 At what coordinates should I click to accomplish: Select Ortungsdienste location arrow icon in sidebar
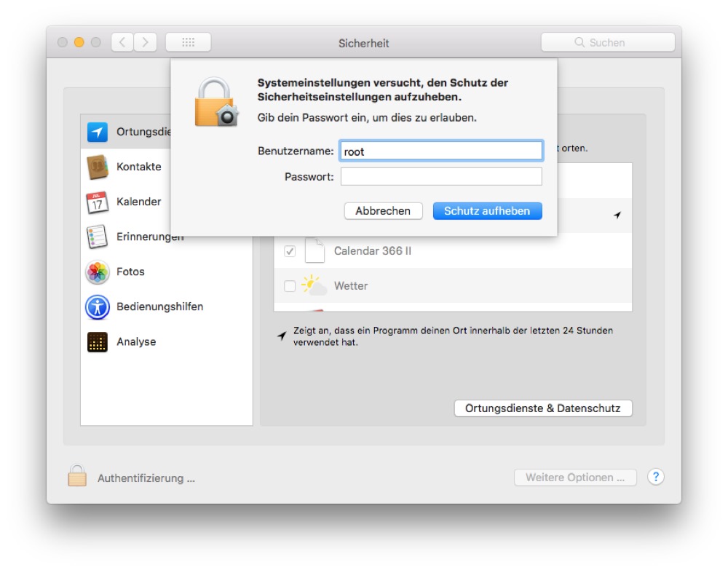pos(98,132)
